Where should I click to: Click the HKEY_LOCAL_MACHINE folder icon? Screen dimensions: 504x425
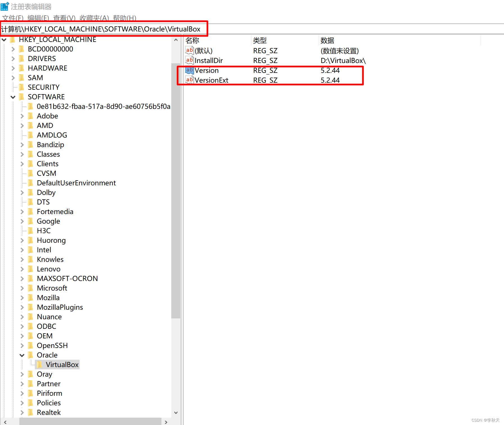coord(13,40)
